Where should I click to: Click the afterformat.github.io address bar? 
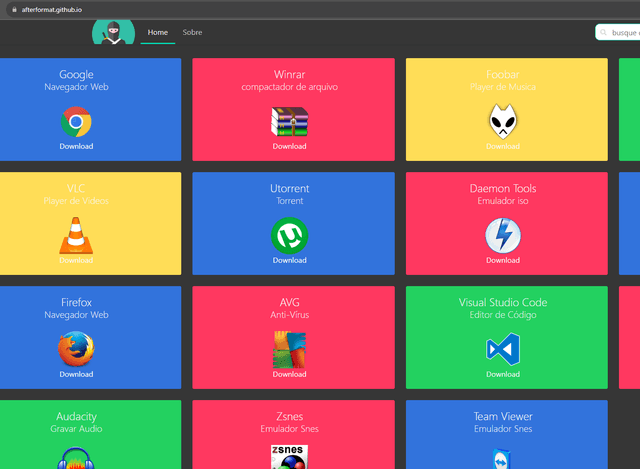pyautogui.click(x=322, y=9)
